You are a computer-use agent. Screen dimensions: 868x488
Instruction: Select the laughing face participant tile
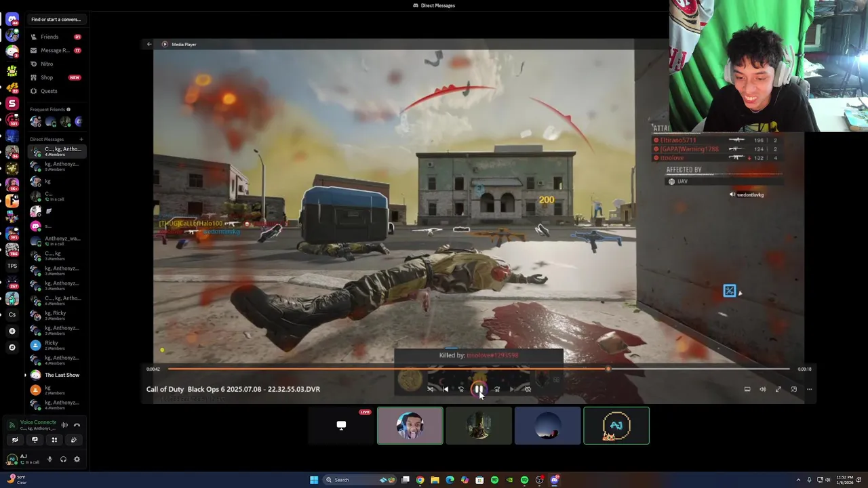(410, 426)
